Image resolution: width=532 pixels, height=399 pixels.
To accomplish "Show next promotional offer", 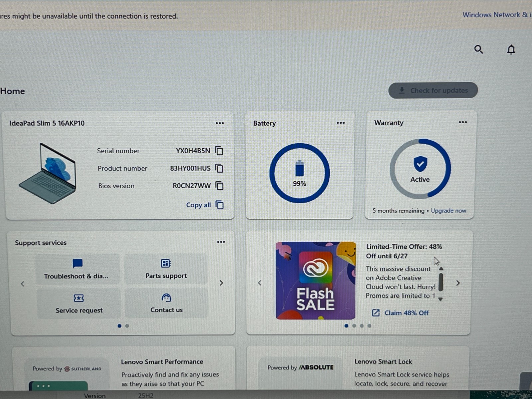I will coord(458,283).
